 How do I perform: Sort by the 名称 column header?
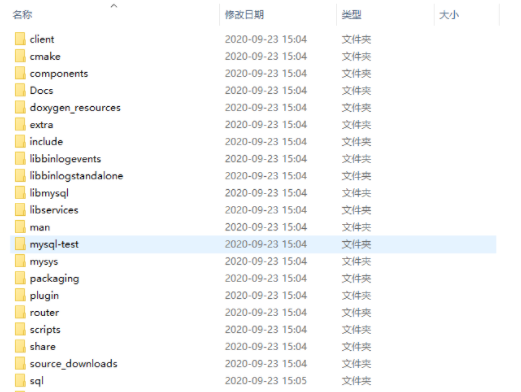pyautogui.click(x=22, y=15)
